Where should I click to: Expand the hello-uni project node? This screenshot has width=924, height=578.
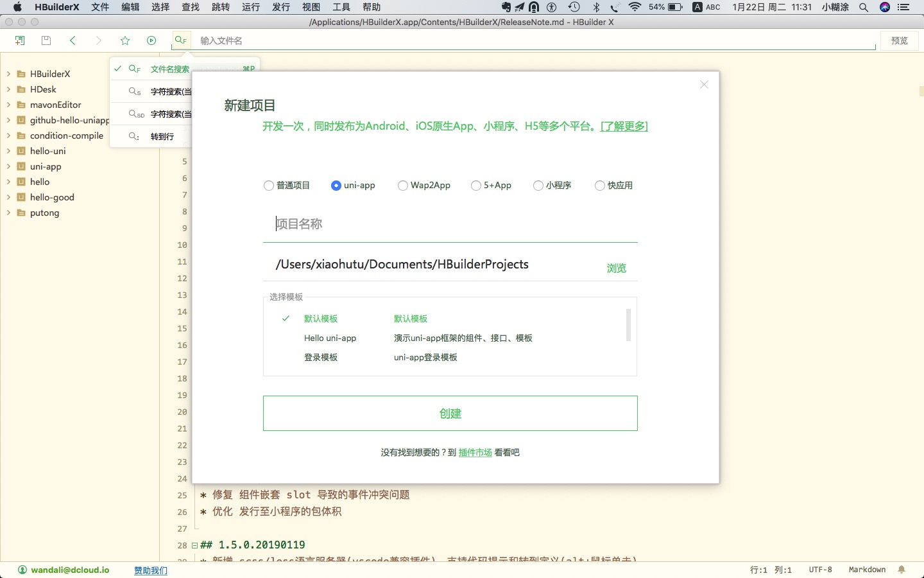8,151
